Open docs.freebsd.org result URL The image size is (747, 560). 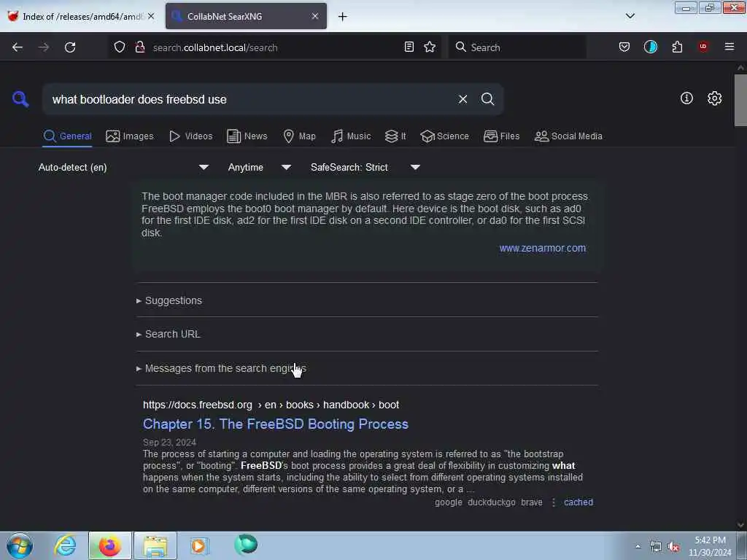[x=271, y=405]
